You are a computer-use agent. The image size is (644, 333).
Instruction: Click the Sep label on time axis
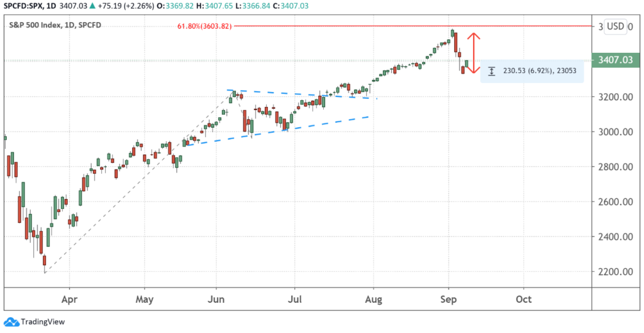(x=448, y=300)
